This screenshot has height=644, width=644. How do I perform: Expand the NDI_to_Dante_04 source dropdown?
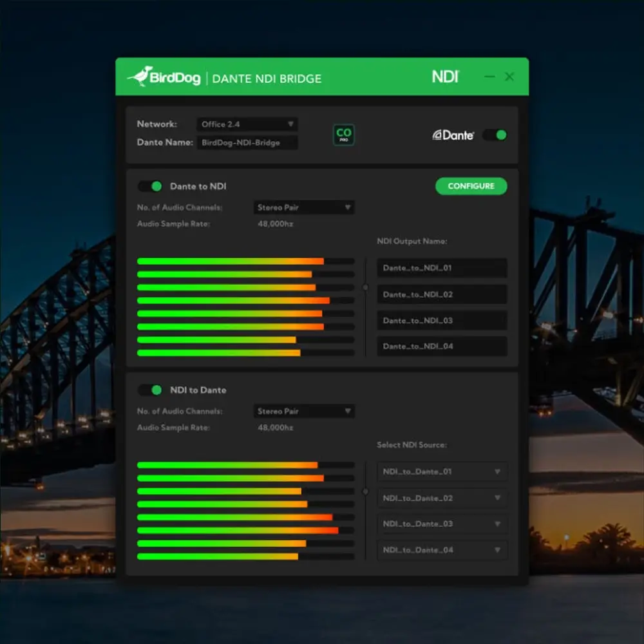[442, 551]
